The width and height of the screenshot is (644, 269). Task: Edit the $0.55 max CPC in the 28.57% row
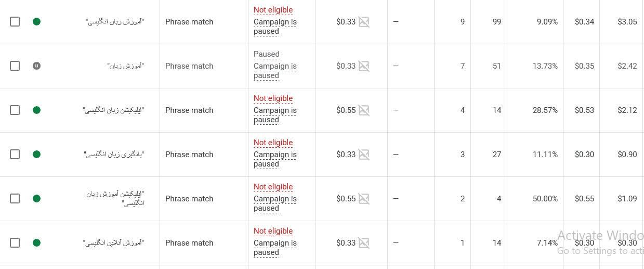pos(346,110)
